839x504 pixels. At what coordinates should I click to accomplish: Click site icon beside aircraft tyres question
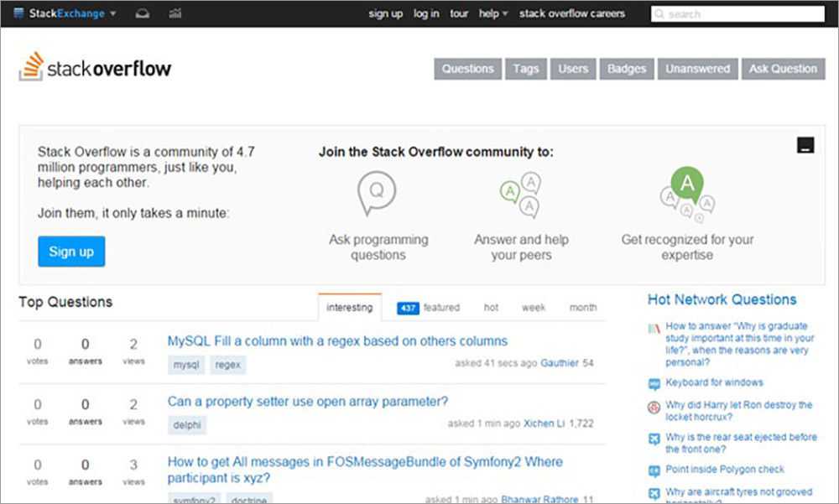click(x=654, y=493)
